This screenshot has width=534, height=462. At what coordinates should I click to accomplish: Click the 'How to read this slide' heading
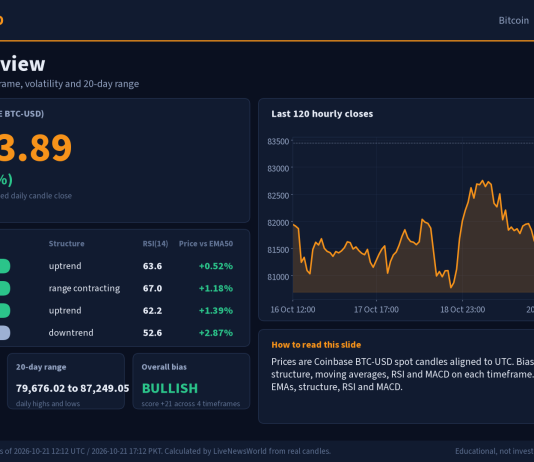316,345
